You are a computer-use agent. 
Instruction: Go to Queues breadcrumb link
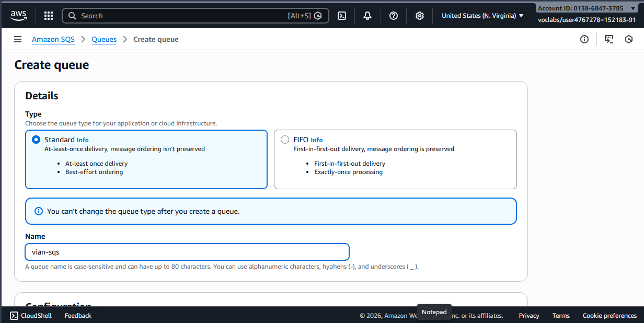click(x=104, y=39)
